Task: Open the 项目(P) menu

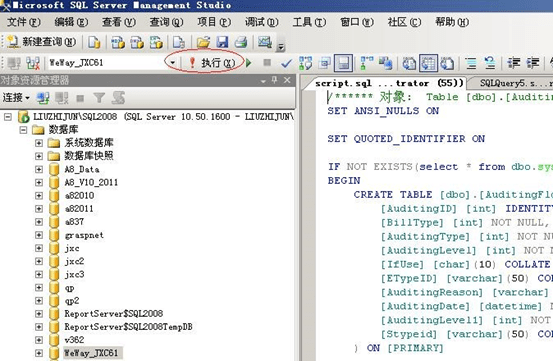Action: 214,22
